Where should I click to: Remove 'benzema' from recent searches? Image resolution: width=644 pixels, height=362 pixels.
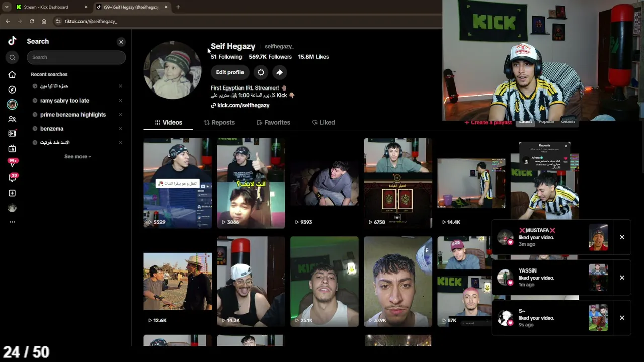[x=120, y=129]
